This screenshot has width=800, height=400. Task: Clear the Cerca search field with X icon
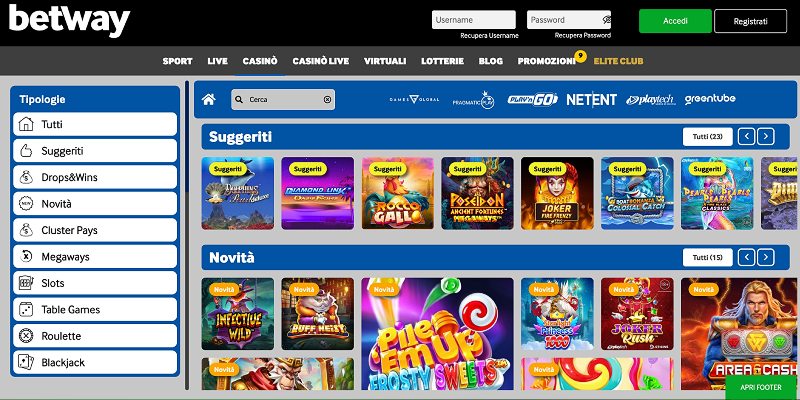(x=327, y=99)
